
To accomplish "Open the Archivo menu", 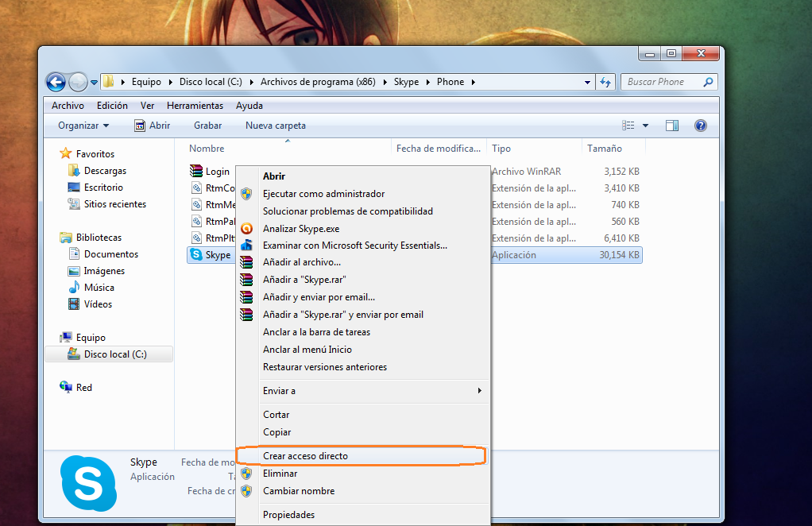I will (x=68, y=106).
